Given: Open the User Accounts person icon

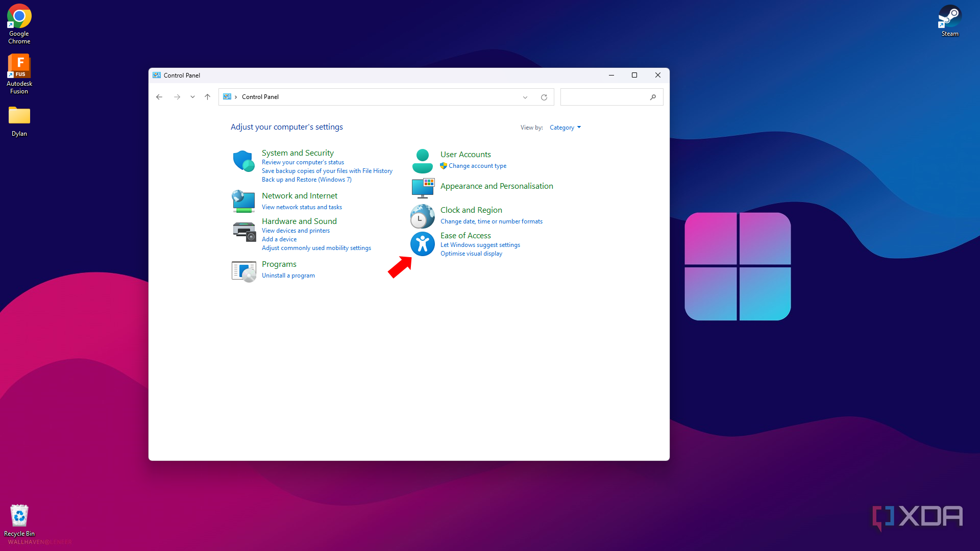Looking at the screenshot, I should point(422,161).
